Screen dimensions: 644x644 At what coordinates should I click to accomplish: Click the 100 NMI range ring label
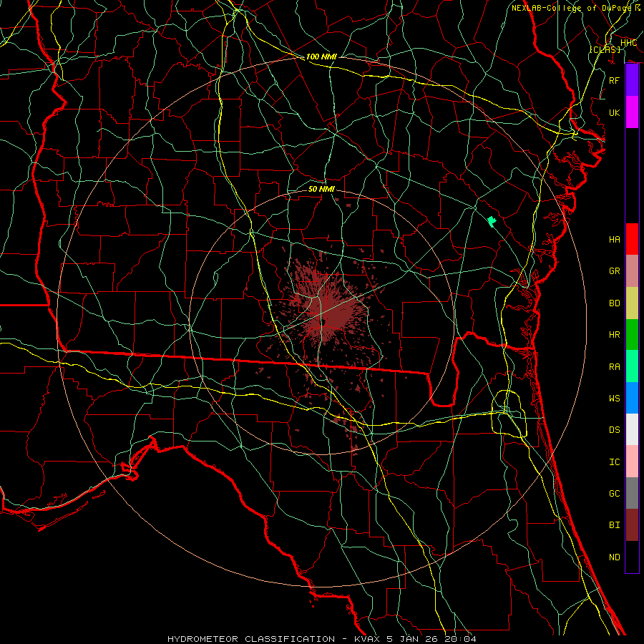321,57
